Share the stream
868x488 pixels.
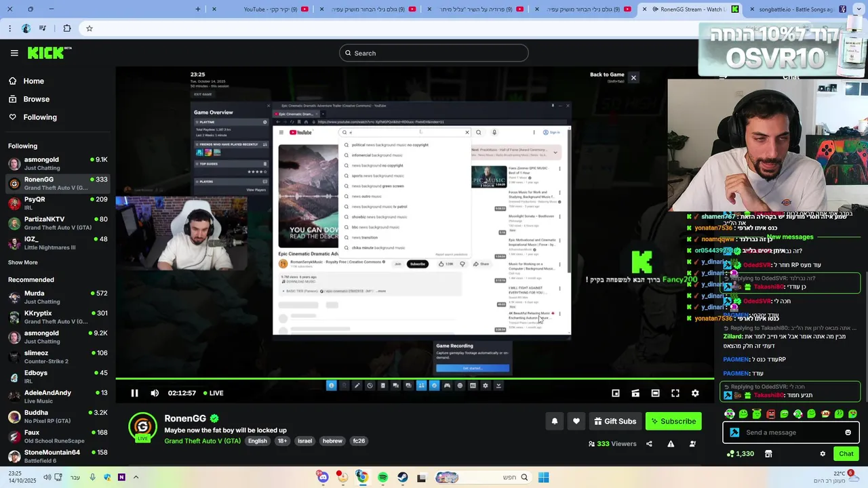coord(649,444)
